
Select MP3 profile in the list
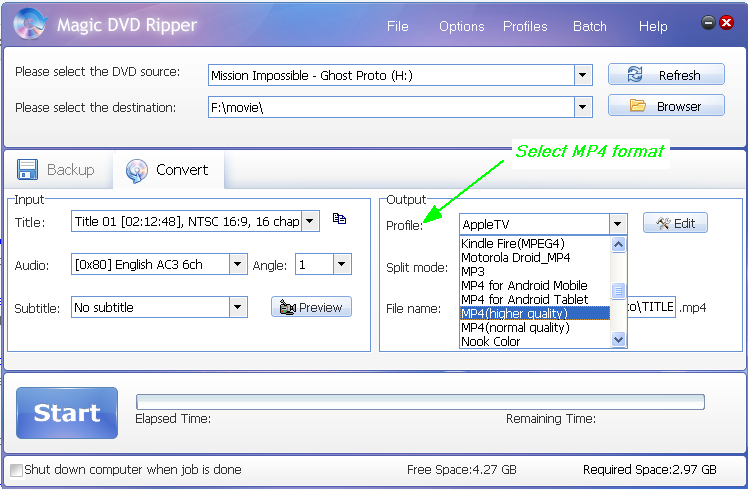[534, 271]
